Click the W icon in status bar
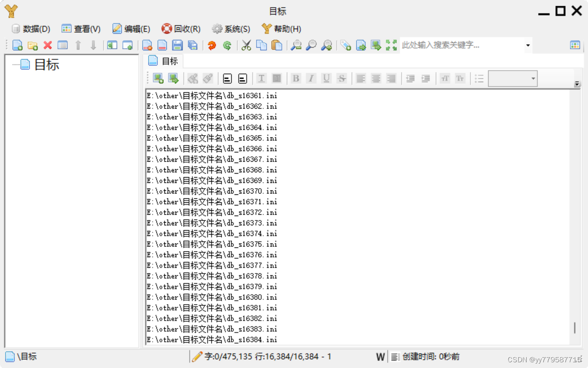 (381, 357)
